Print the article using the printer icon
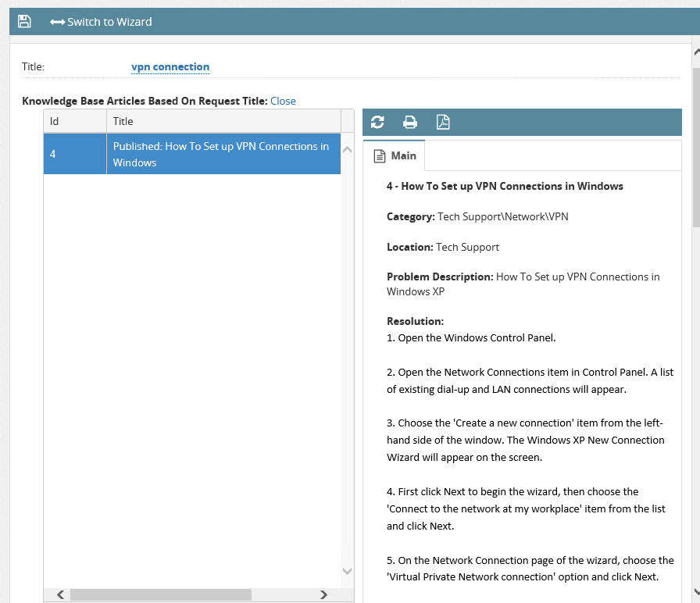This screenshot has width=700, height=603. [x=410, y=122]
